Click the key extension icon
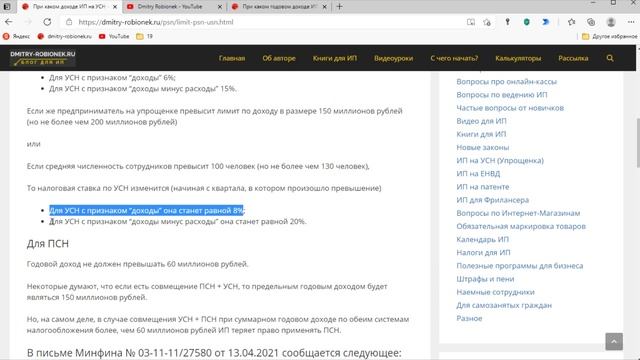 (507, 22)
